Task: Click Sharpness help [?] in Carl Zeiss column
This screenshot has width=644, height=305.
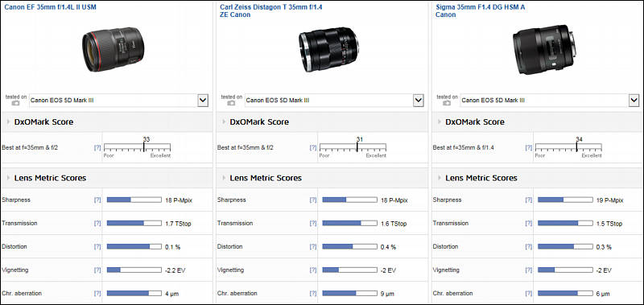Action: coord(313,200)
